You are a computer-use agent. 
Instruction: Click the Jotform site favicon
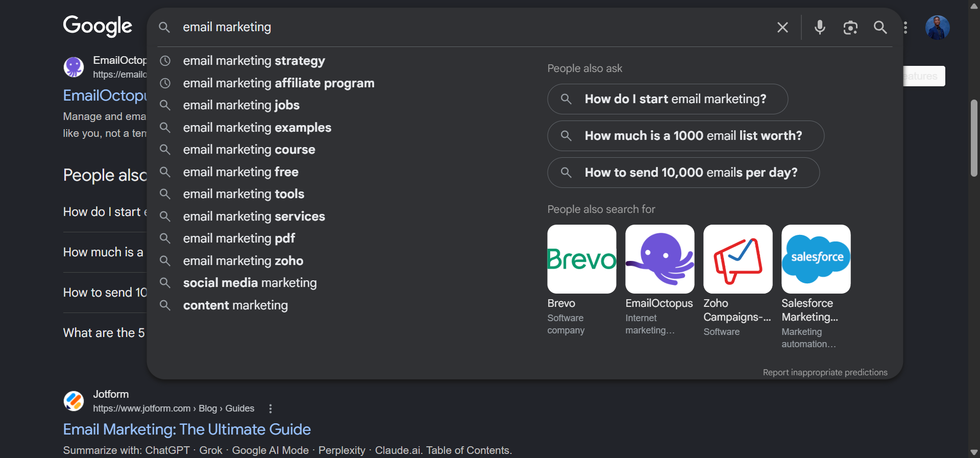point(73,401)
